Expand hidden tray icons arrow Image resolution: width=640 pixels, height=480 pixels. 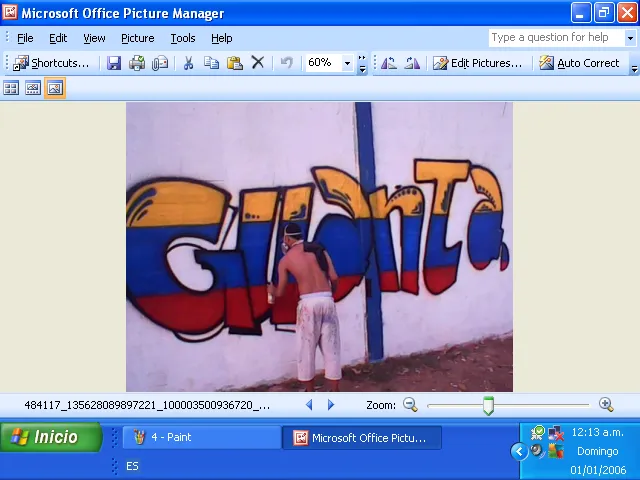tap(519, 451)
